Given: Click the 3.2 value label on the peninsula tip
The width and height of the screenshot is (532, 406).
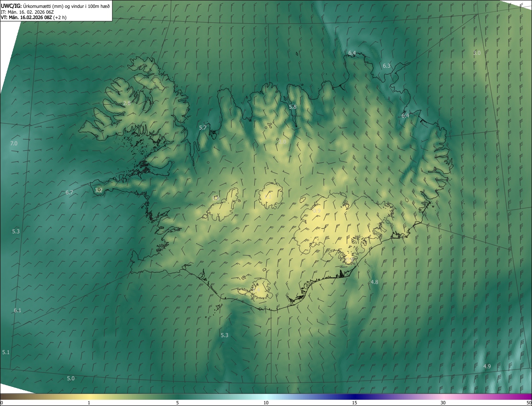Looking at the screenshot, I should click(99, 191).
